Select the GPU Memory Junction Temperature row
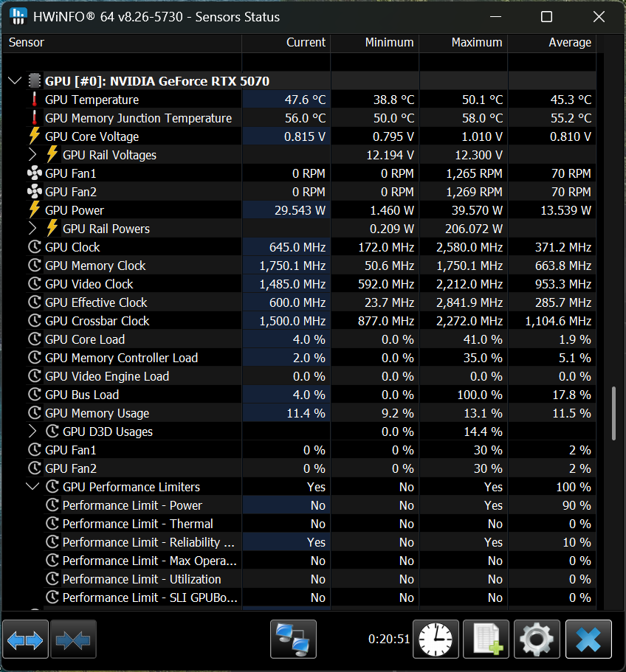The width and height of the screenshot is (626, 672). (x=139, y=118)
